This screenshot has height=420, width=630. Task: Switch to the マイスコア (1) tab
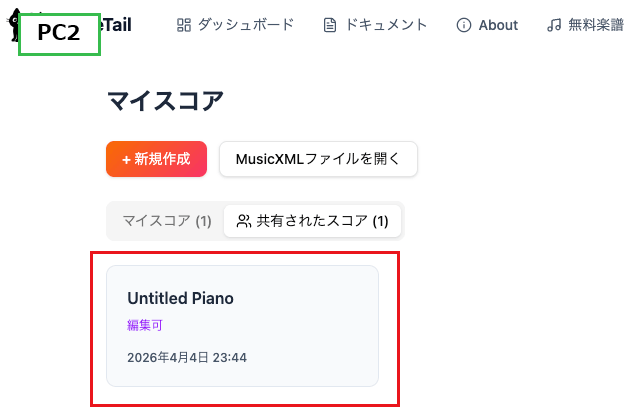(x=166, y=221)
